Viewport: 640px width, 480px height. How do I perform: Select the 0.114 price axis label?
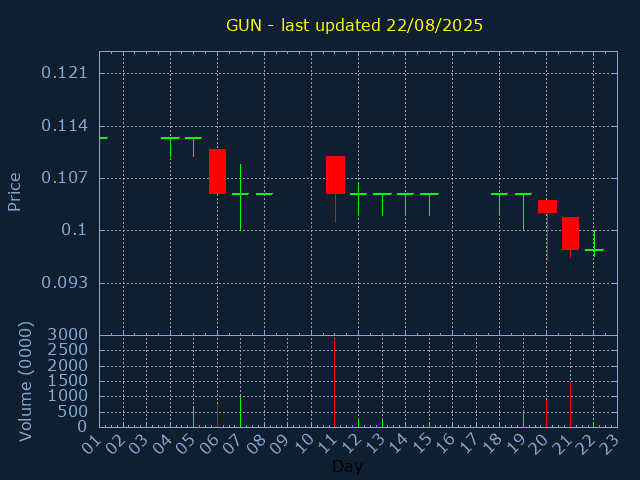click(x=64, y=126)
